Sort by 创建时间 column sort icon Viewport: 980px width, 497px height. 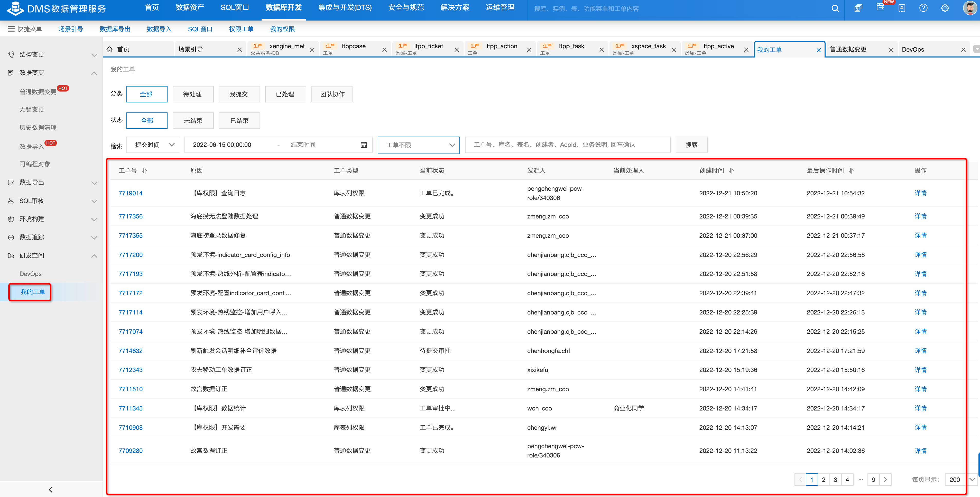[731, 171]
